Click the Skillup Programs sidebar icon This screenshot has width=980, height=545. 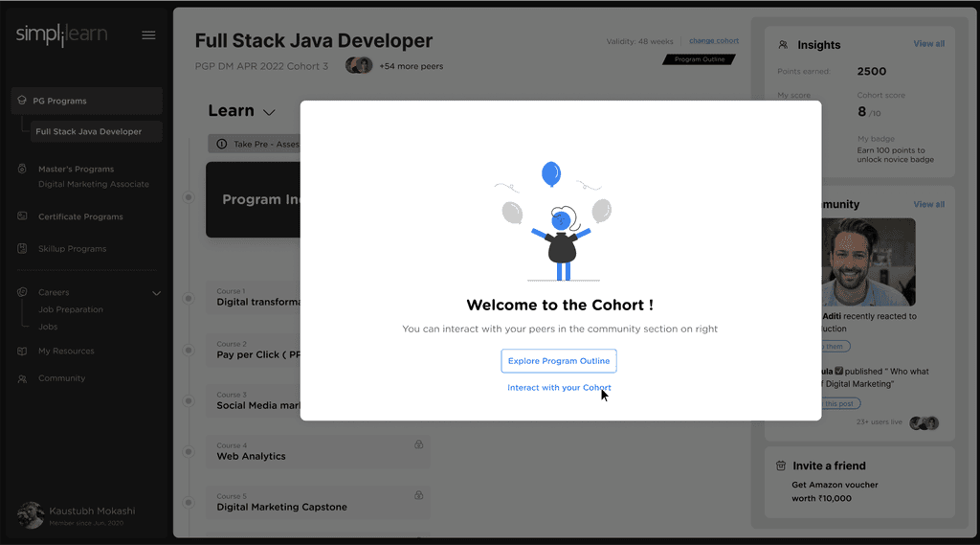pos(22,248)
